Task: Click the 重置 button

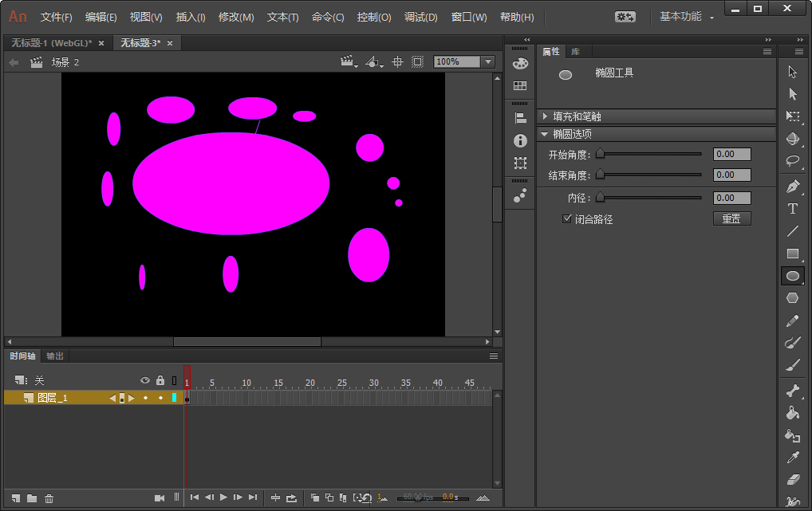Action: [731, 218]
